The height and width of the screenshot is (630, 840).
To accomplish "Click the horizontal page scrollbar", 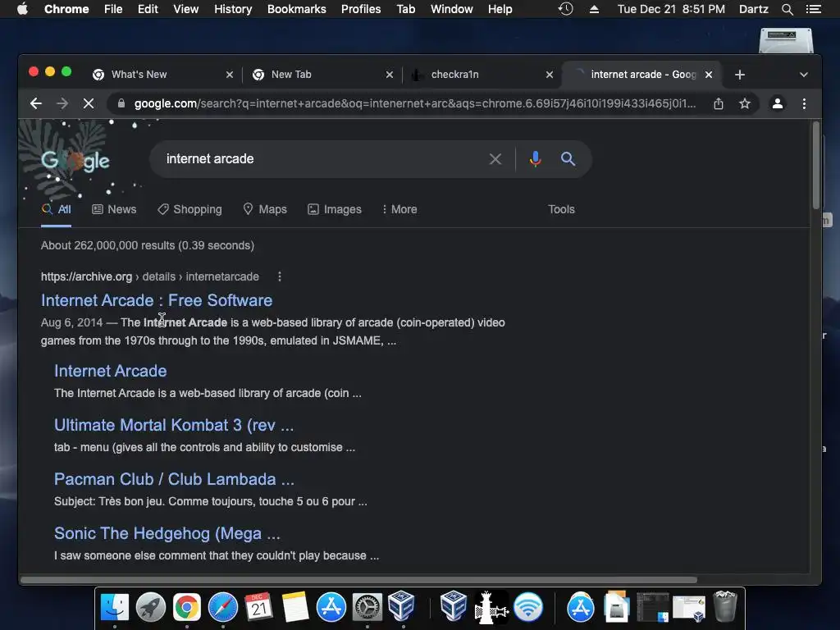I will pos(358,580).
